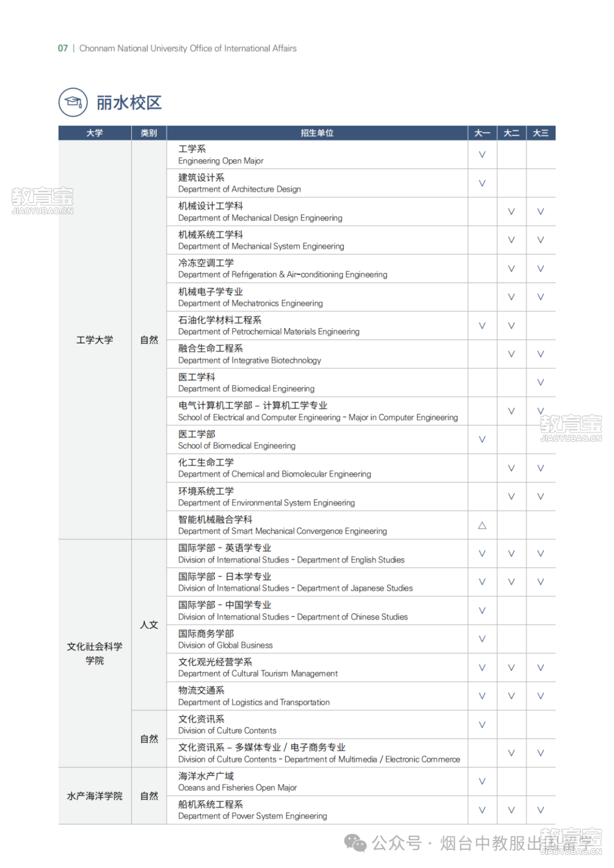Click 电气计算机工学部 – 计算机工学专业 title
Screen dimensions: 614x868
coord(253,405)
